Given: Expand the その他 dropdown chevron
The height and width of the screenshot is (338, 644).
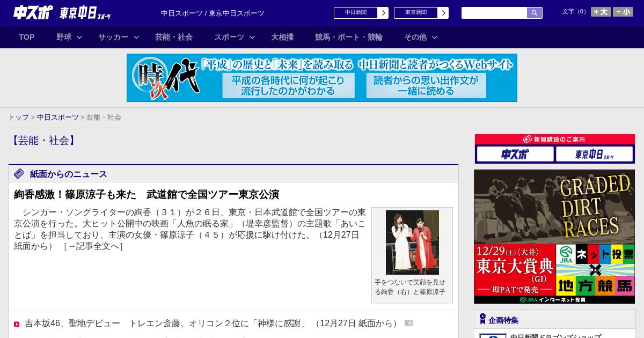Looking at the screenshot, I should click(x=435, y=37).
